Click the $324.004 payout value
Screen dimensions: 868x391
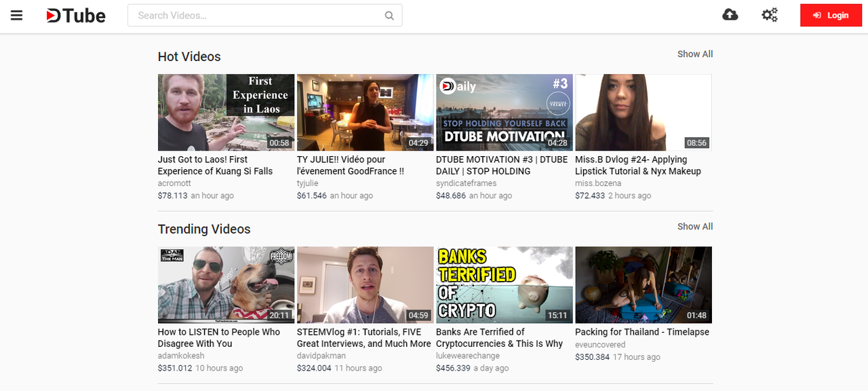314,368
